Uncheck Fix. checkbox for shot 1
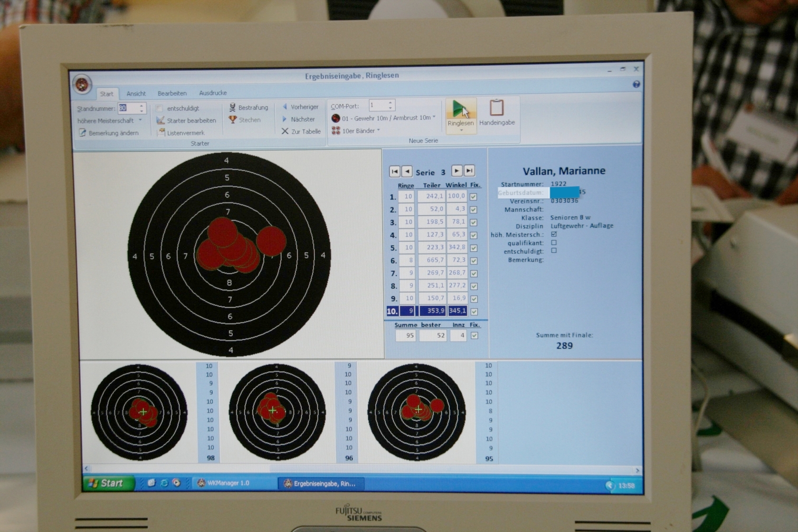This screenshot has width=798, height=532. click(x=473, y=197)
